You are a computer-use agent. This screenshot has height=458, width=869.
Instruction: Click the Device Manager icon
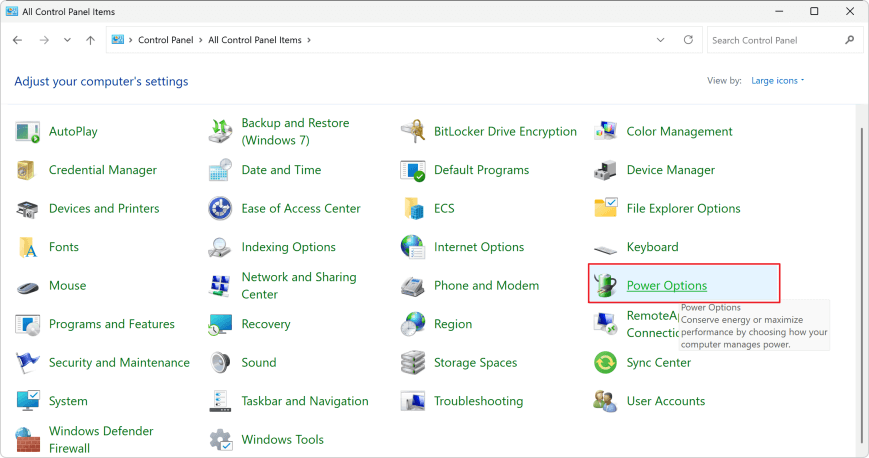point(605,170)
